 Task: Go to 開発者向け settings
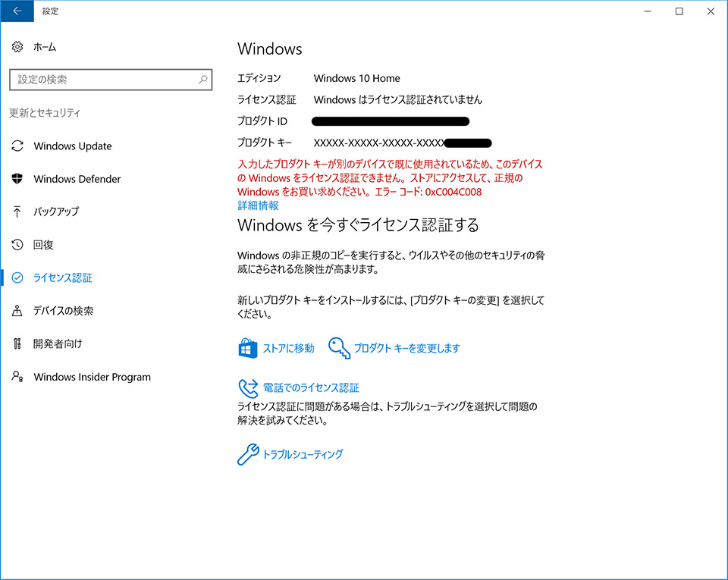coord(58,343)
